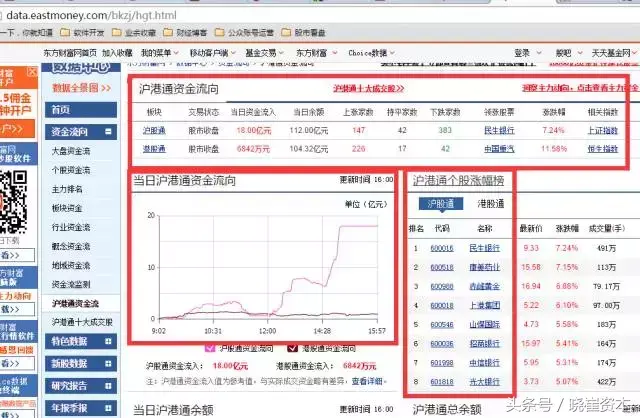Open 光大银行 in ranking list

[484, 382]
